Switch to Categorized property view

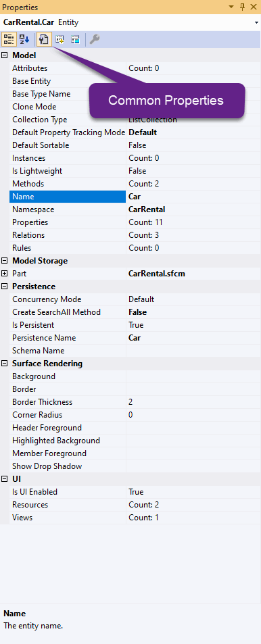coord(8,39)
